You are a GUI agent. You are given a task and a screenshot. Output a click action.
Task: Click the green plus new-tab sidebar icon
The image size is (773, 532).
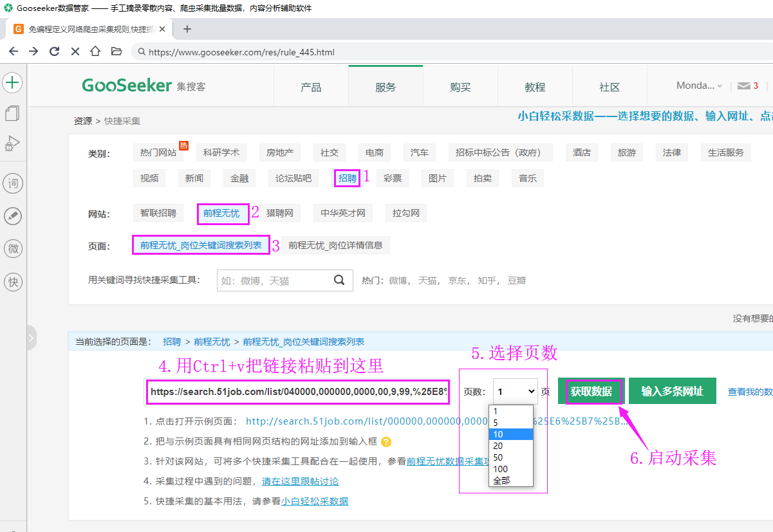point(13,82)
